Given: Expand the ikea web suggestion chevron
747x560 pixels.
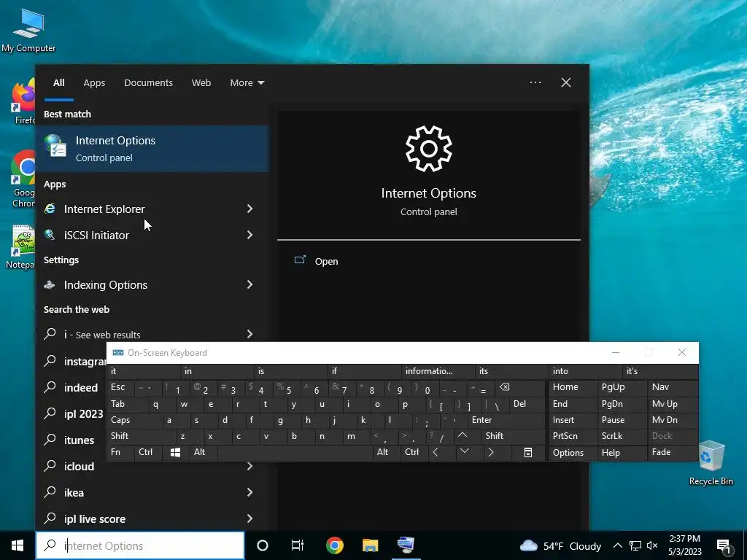Looking at the screenshot, I should [x=250, y=492].
